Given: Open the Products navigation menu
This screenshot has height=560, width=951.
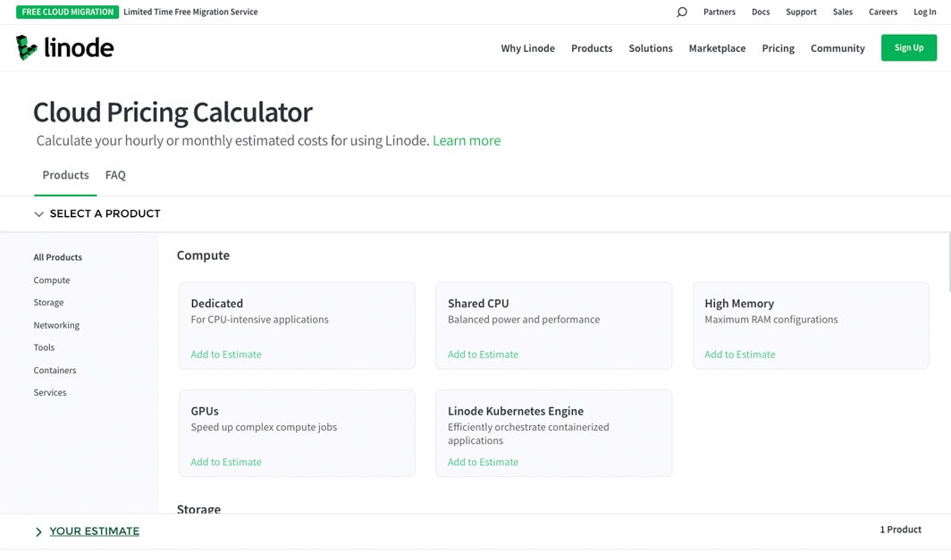Looking at the screenshot, I should pyautogui.click(x=592, y=48).
